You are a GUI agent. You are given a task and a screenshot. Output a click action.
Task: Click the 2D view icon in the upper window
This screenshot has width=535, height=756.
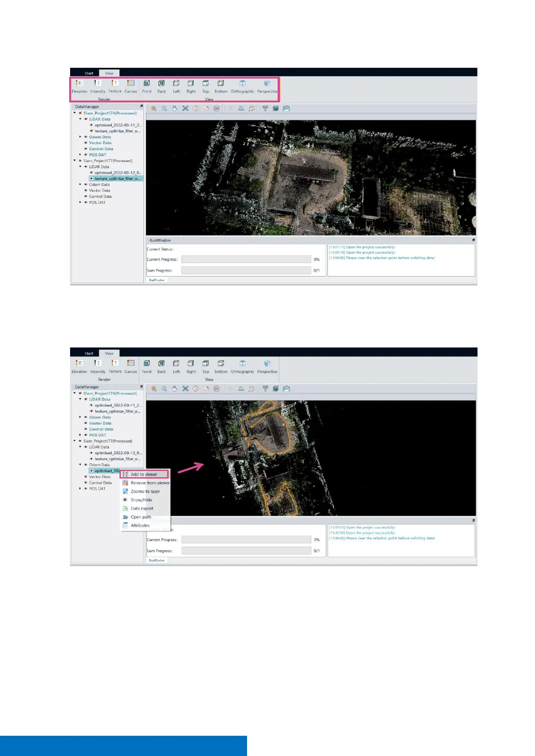click(x=217, y=109)
